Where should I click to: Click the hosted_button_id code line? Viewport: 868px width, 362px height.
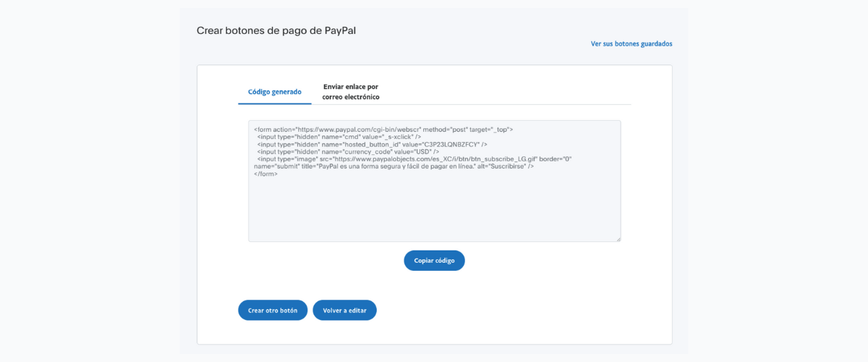[372, 143]
